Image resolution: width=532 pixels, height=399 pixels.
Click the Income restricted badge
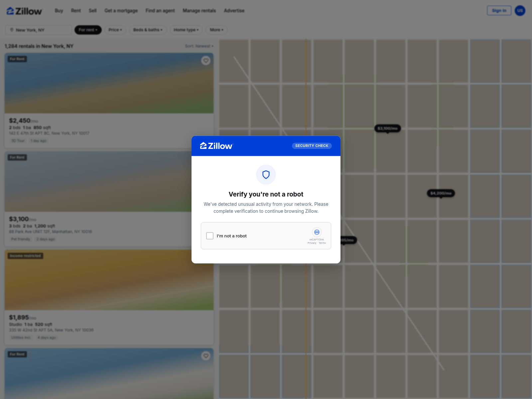26,256
